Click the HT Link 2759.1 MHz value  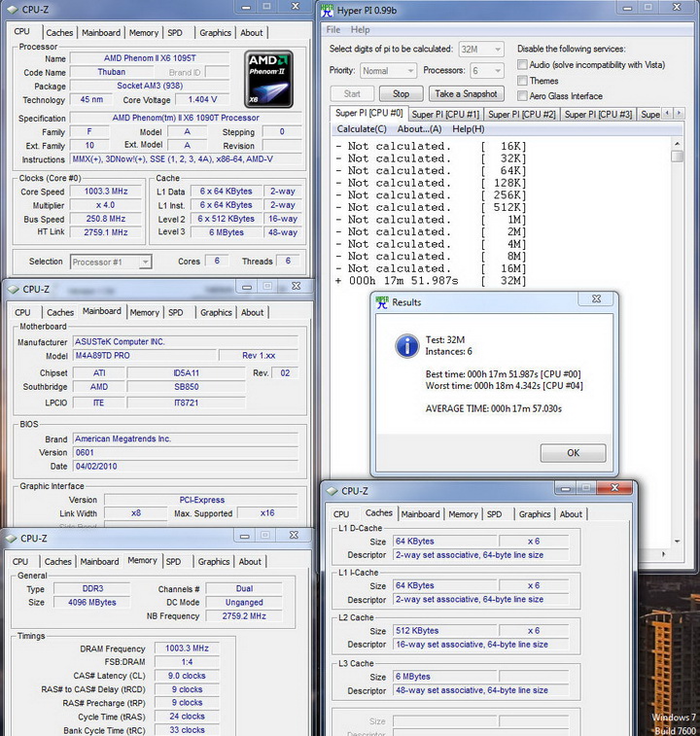coord(106,232)
